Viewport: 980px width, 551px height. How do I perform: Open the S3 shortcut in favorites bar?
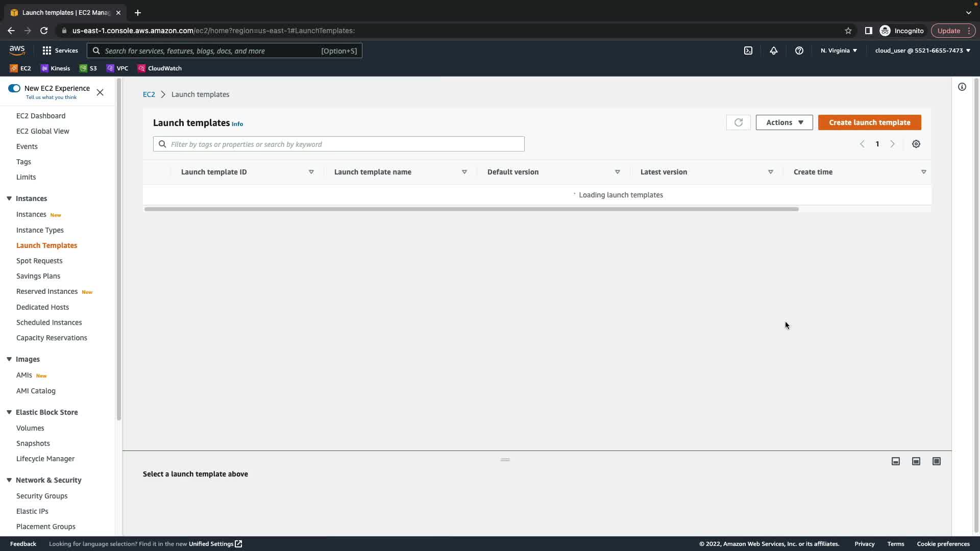point(88,68)
